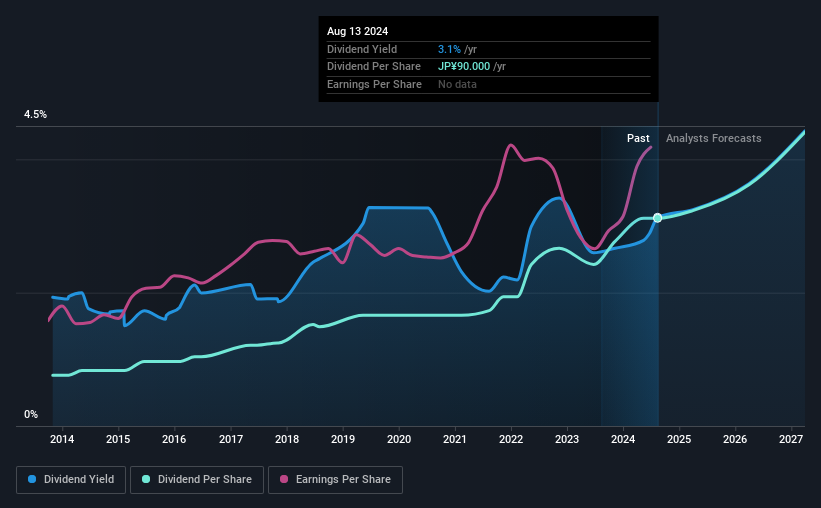Click the 2015 x-axis label
Screen dimensions: 821x508
pyautogui.click(x=118, y=439)
